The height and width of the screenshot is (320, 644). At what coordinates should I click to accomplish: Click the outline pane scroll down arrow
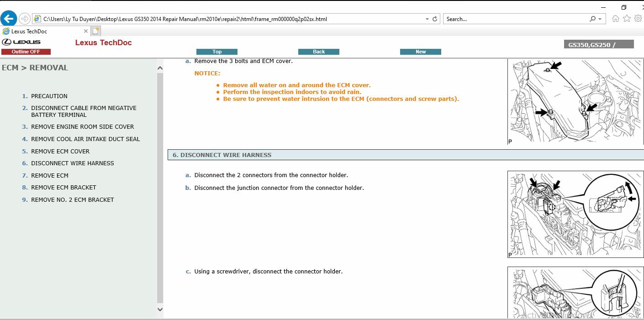[160, 309]
